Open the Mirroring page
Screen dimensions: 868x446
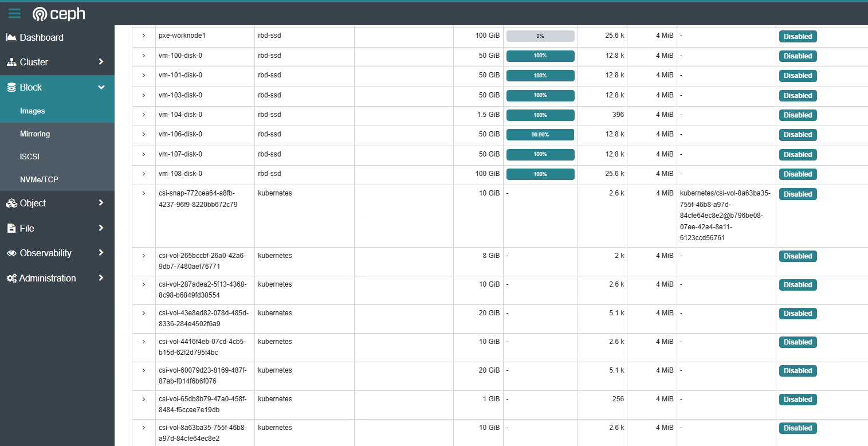tap(35, 134)
